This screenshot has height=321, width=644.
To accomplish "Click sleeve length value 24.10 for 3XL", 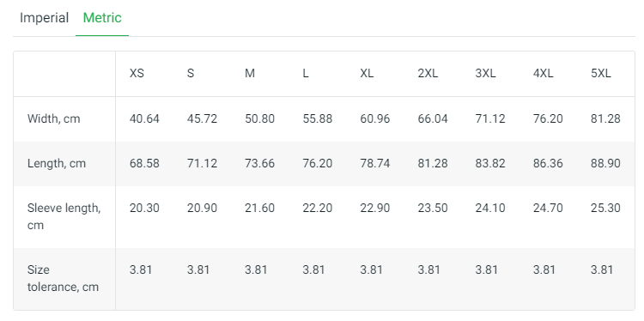I will click(490, 208).
